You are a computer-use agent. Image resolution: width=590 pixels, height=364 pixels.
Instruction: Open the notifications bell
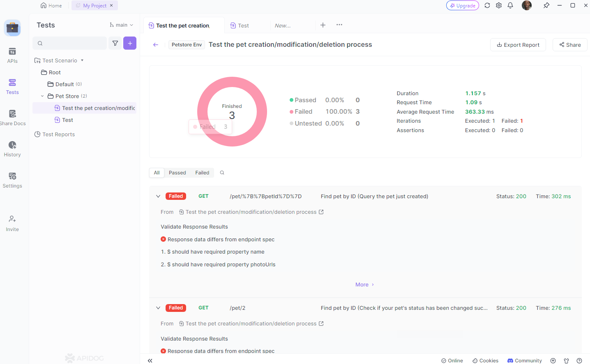click(510, 5)
